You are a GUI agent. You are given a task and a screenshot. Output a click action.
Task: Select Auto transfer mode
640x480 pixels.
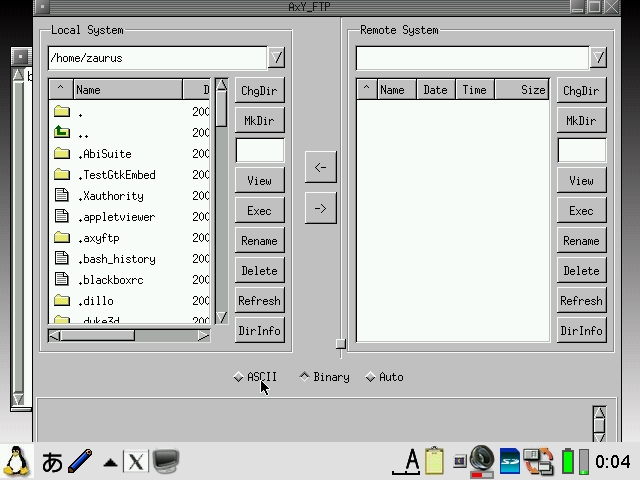370,377
